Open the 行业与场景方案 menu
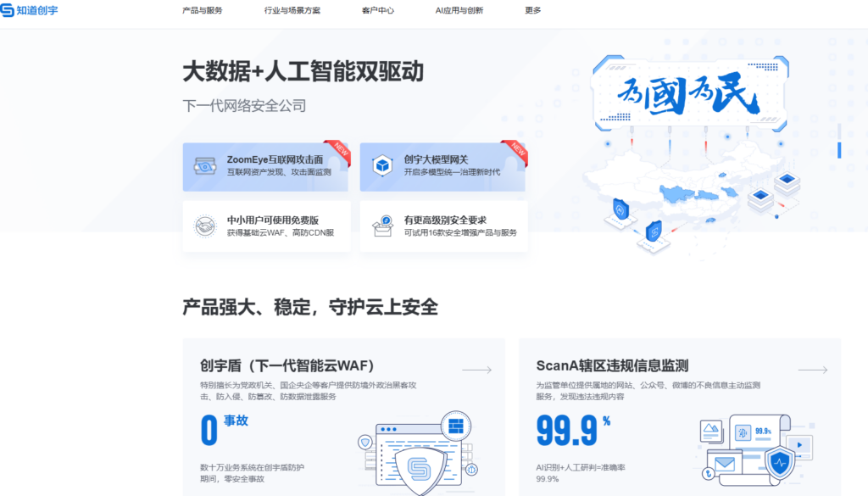The image size is (868, 496). pyautogui.click(x=292, y=10)
